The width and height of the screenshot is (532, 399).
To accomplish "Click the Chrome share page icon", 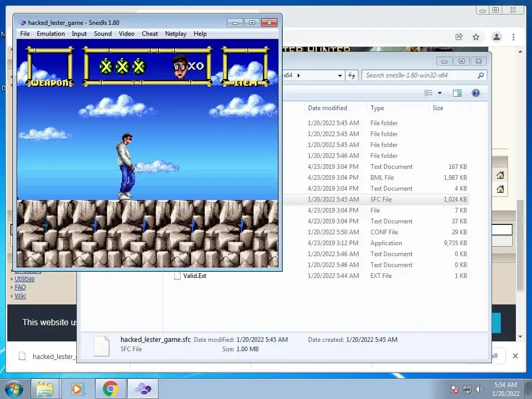I will [x=459, y=37].
